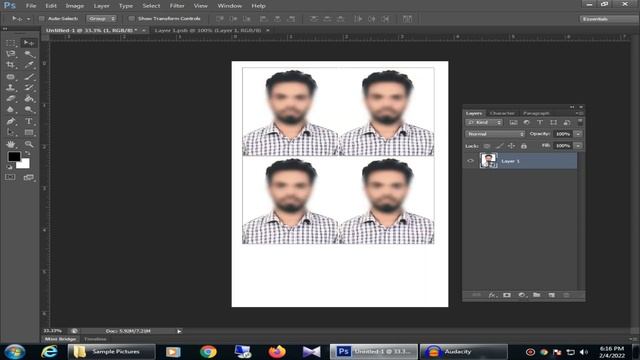Open the Fill slider dropdown
Image resolution: width=640 pixels, height=360 pixels.
point(578,146)
